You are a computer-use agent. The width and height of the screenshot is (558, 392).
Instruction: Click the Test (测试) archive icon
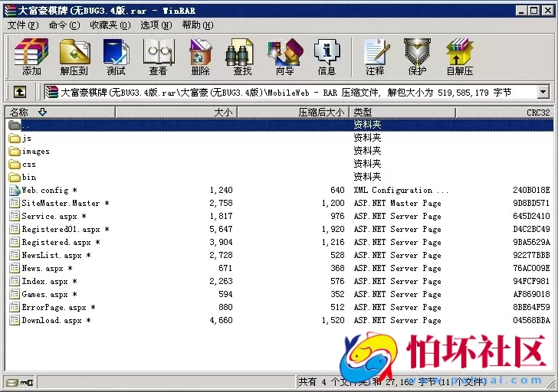coord(117,57)
